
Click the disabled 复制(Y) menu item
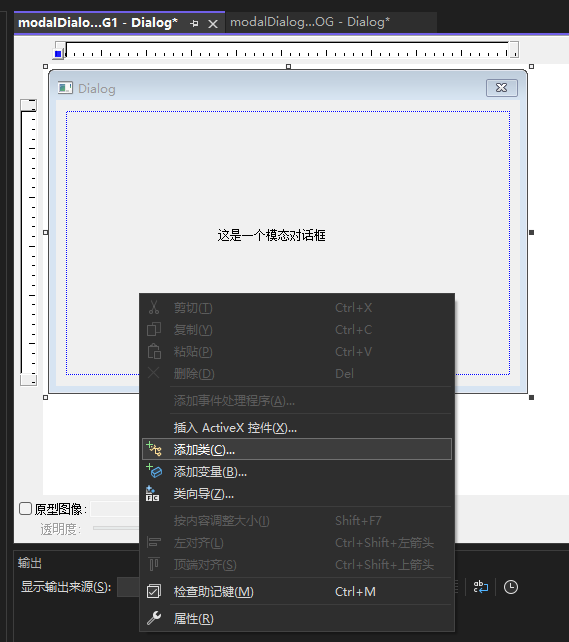pos(297,329)
